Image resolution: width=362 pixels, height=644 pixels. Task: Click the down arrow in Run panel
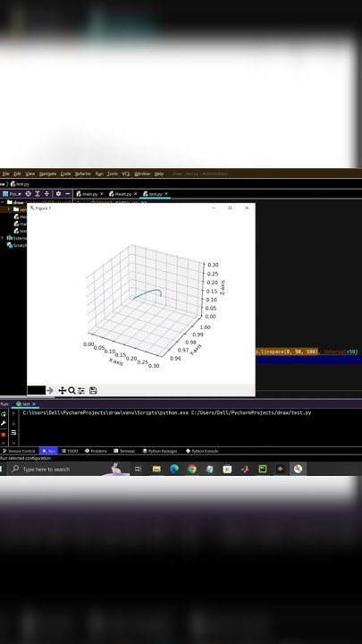pos(13,423)
